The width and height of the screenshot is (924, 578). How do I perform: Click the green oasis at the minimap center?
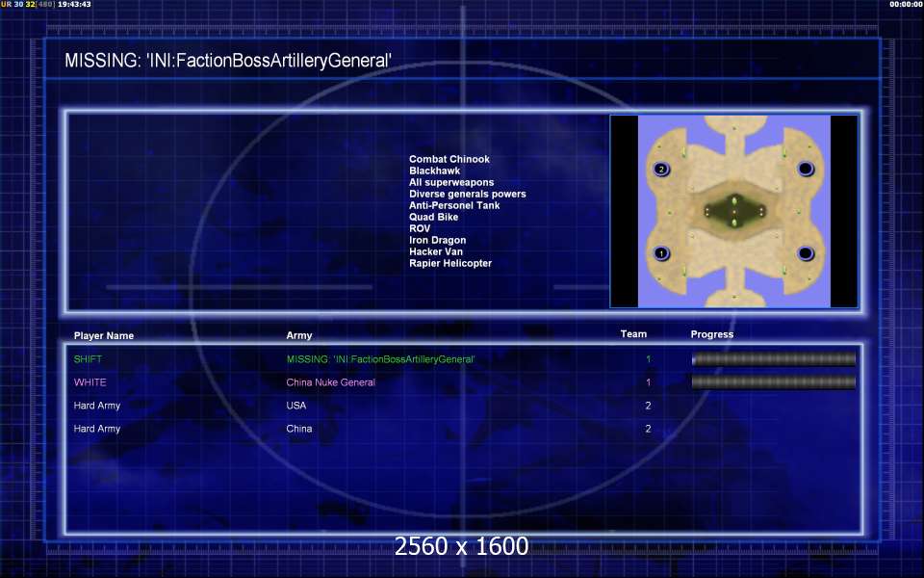click(x=734, y=211)
